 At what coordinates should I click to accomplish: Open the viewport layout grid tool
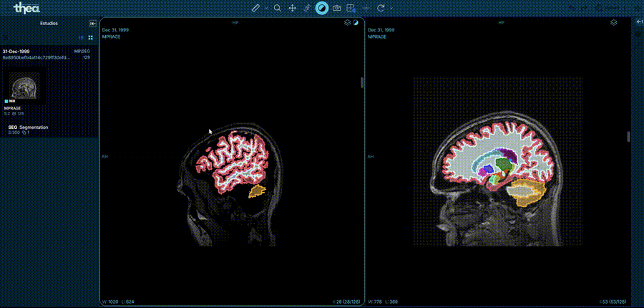click(x=351, y=8)
